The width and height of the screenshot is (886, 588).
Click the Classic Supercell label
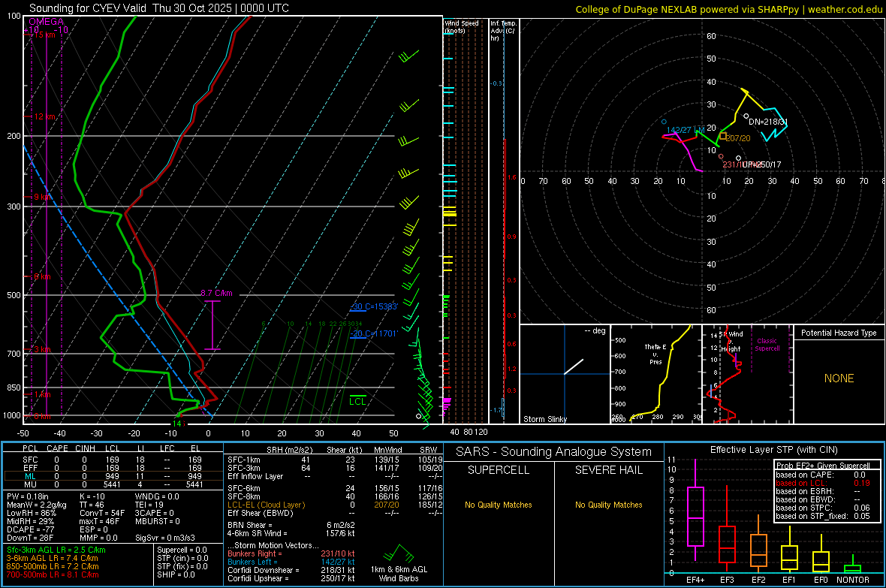pos(767,345)
